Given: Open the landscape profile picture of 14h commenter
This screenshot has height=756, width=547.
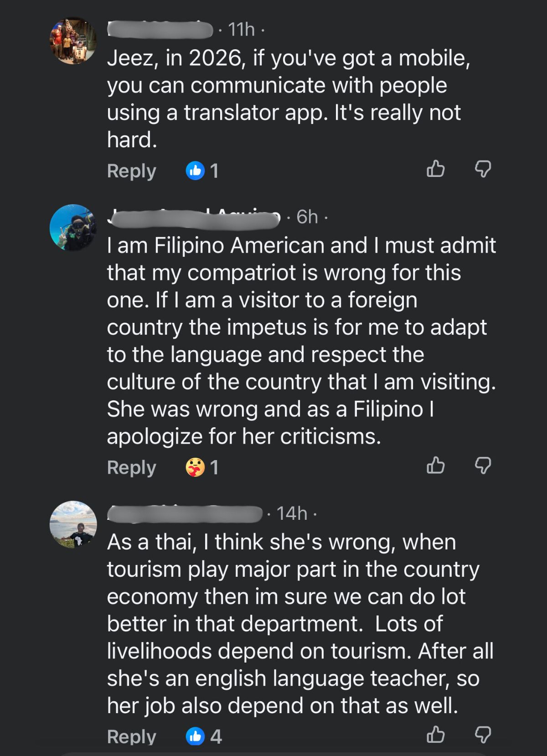Looking at the screenshot, I should 73,524.
